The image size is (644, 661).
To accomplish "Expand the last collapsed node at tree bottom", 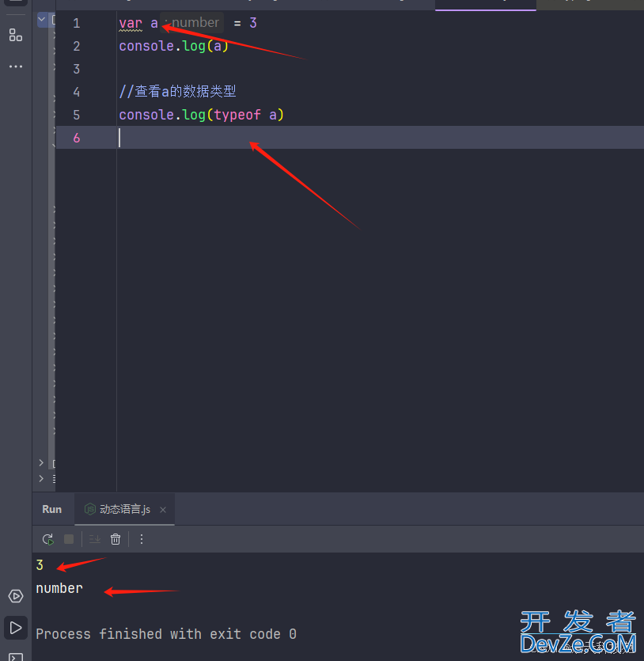I will tap(41, 478).
